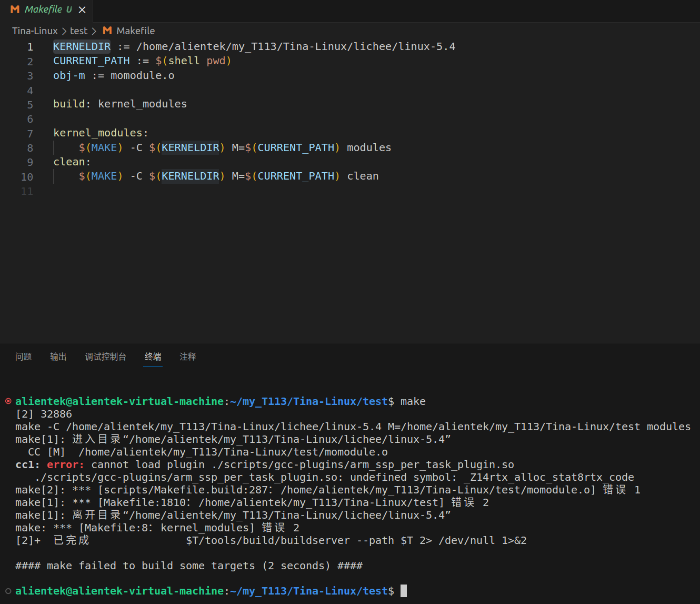The image size is (700, 604).
Task: Click line number 1 in the gutter
Action: click(x=30, y=47)
